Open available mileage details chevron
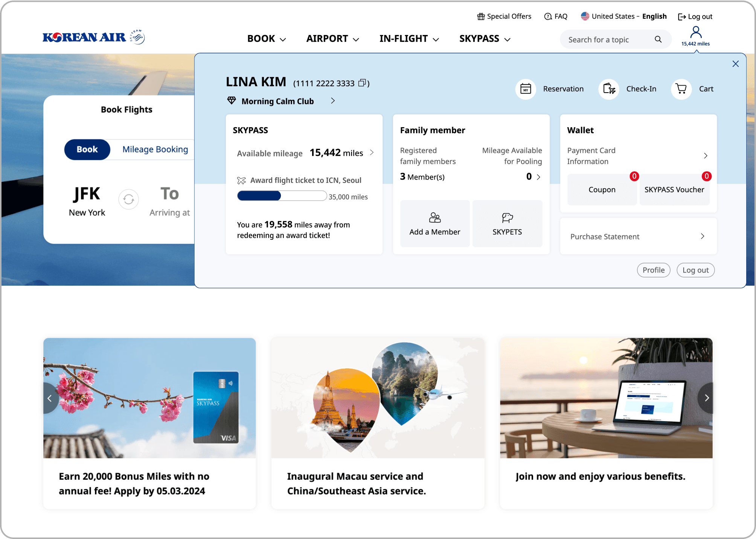Screen dimensions: 756x539 [372, 152]
